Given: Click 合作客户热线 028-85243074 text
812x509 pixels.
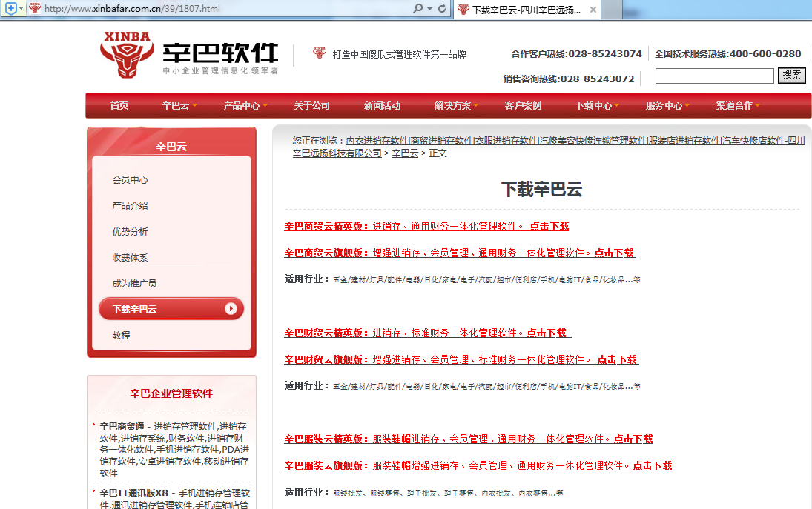Looking at the screenshot, I should tap(576, 54).
